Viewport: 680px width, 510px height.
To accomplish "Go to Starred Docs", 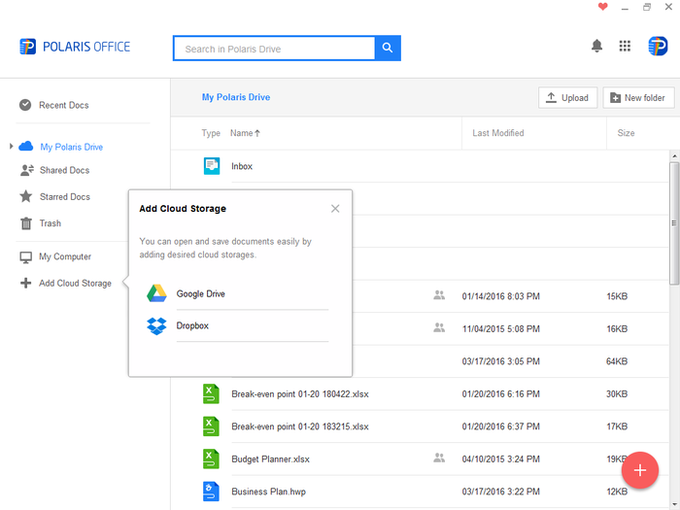I will 64,197.
